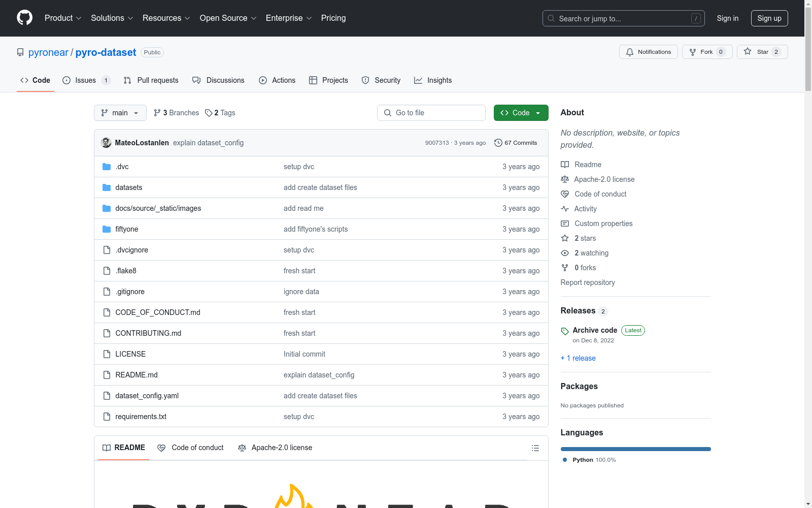Open the docs/source/_static/images folder
The width and height of the screenshot is (812, 508).
tap(158, 208)
